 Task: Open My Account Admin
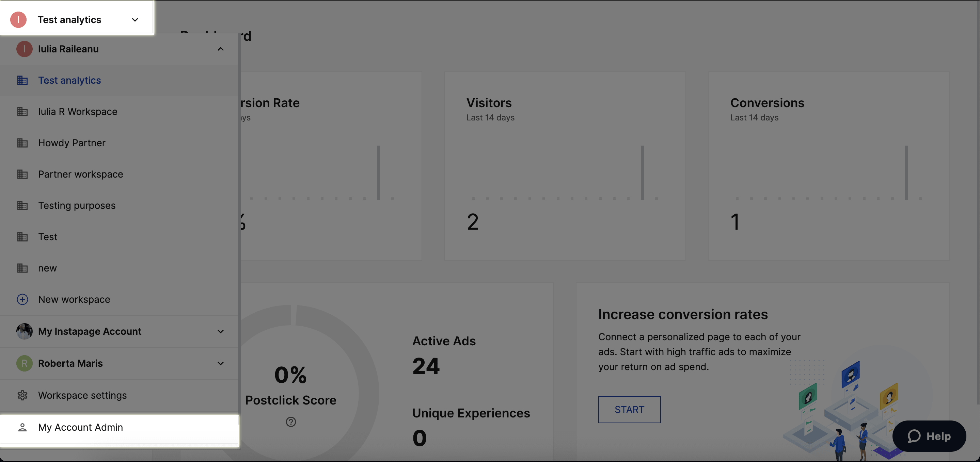point(119,427)
